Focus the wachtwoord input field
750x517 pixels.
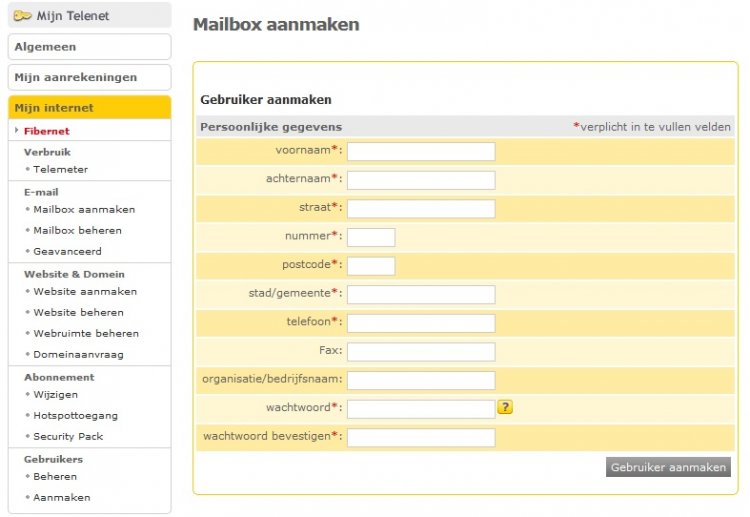click(x=421, y=409)
